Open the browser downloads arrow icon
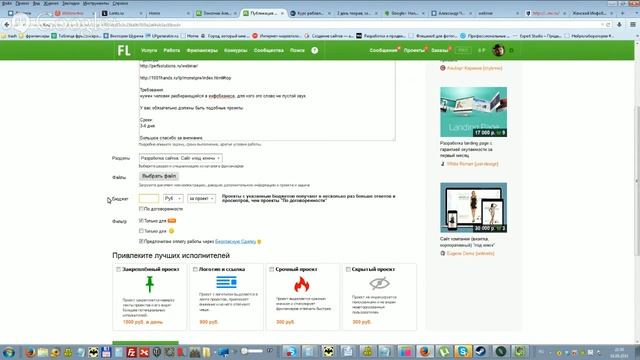The height and width of the screenshot is (360, 640). click(620, 24)
